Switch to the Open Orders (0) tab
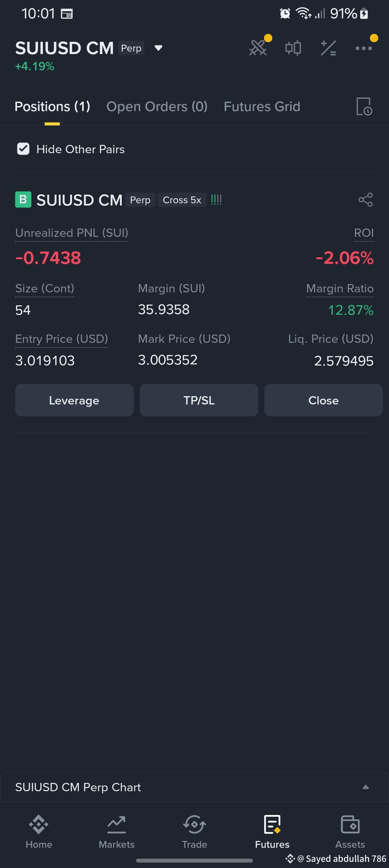The height and width of the screenshot is (868, 389). pos(157,107)
